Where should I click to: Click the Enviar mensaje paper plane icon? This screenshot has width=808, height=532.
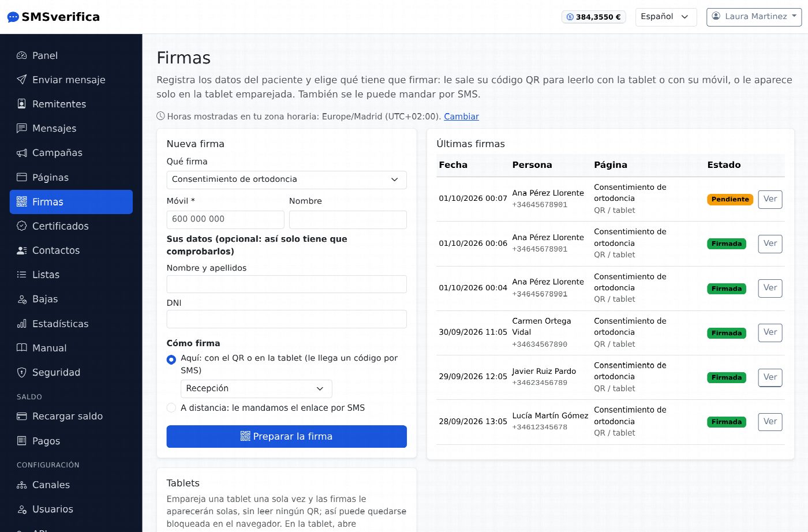(x=22, y=80)
